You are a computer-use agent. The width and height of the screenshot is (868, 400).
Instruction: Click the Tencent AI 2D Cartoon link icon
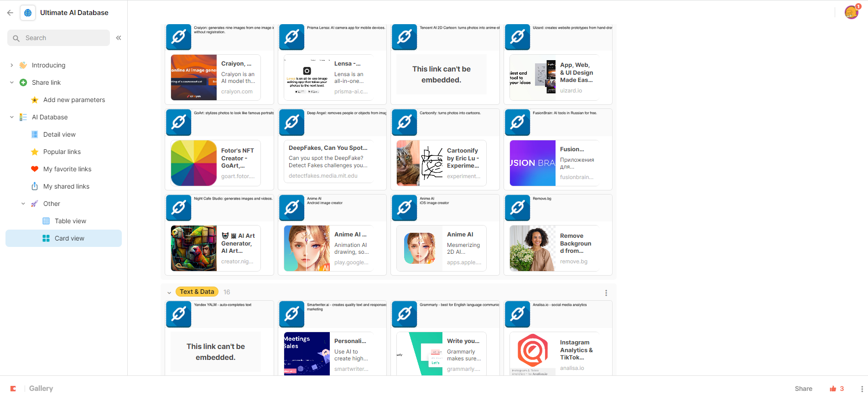pos(405,36)
